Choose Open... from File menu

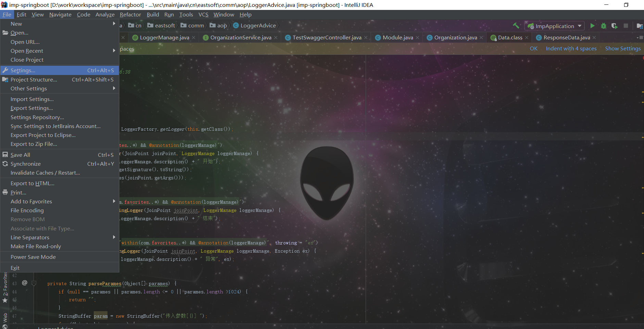pyautogui.click(x=60, y=33)
